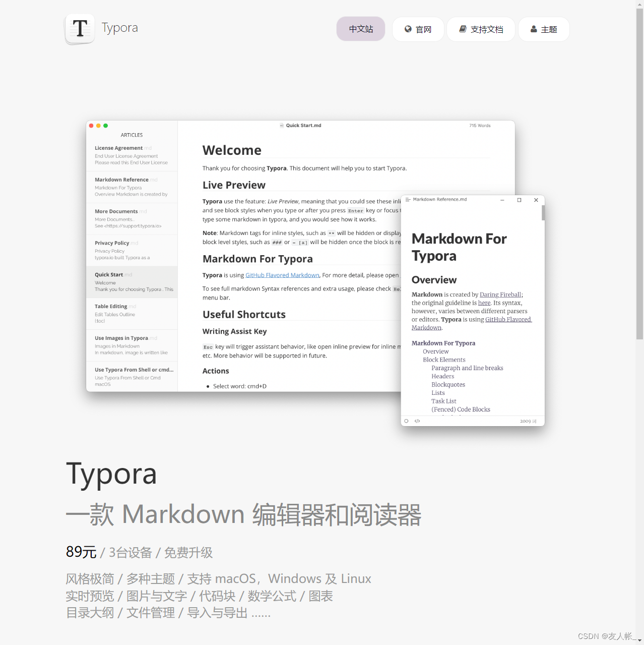Click the Typora brand name text

(x=119, y=28)
